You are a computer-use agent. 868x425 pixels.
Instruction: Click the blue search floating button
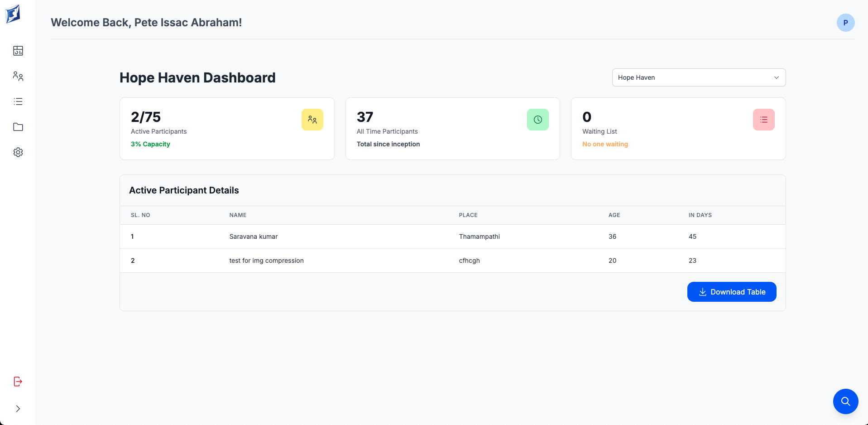845,401
